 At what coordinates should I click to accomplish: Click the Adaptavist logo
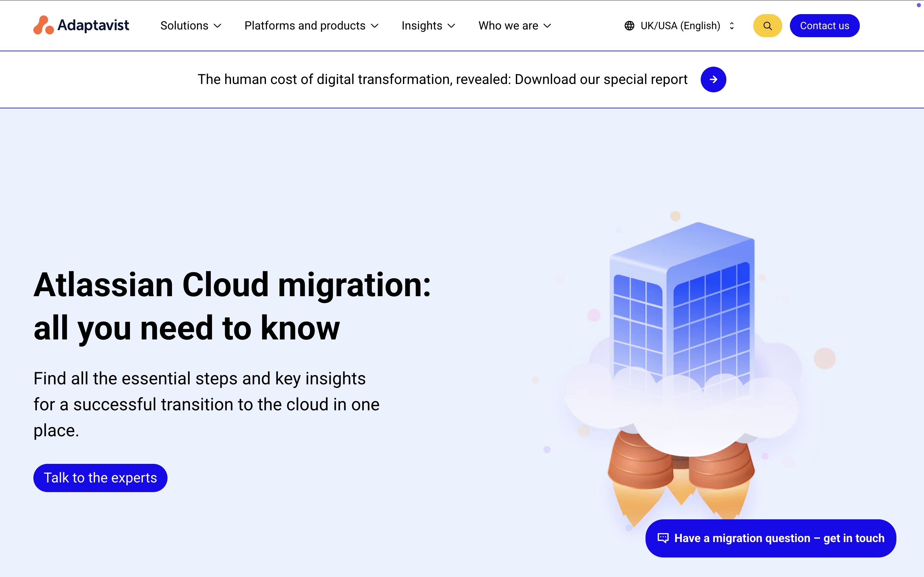pyautogui.click(x=81, y=25)
